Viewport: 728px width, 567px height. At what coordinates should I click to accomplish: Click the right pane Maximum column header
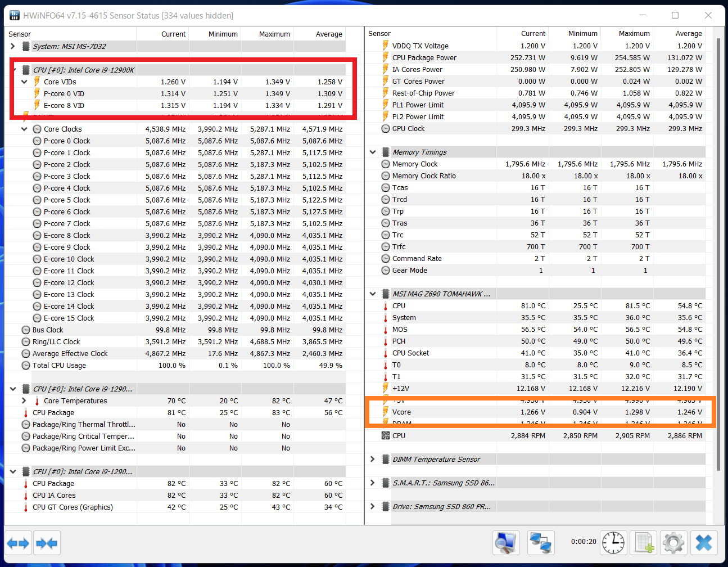coord(627,33)
